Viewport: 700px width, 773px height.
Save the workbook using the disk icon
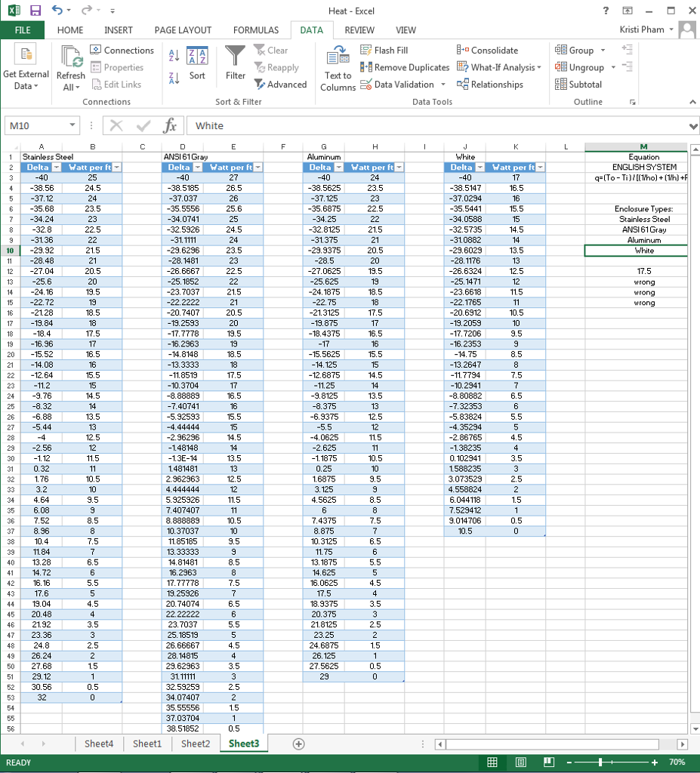pos(35,11)
